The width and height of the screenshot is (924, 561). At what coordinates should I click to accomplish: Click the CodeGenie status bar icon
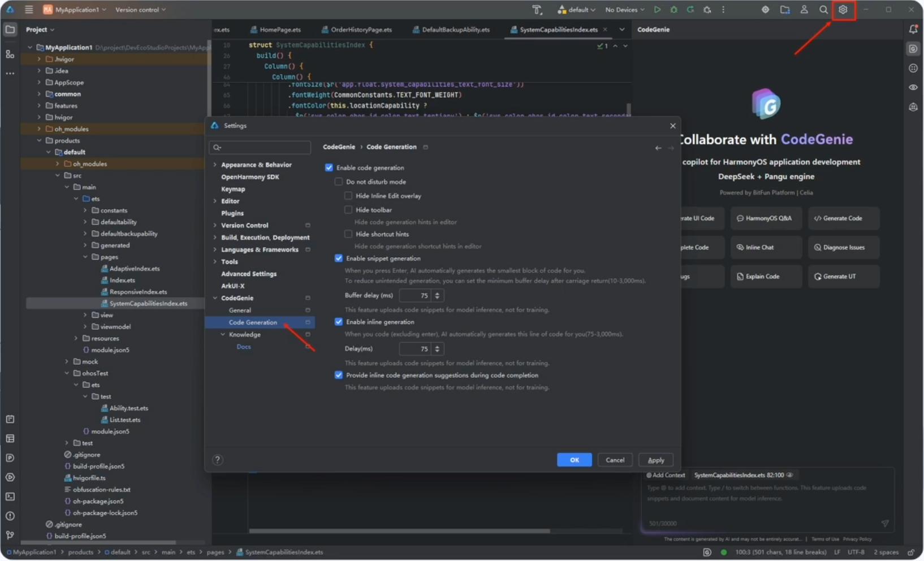tap(707, 552)
